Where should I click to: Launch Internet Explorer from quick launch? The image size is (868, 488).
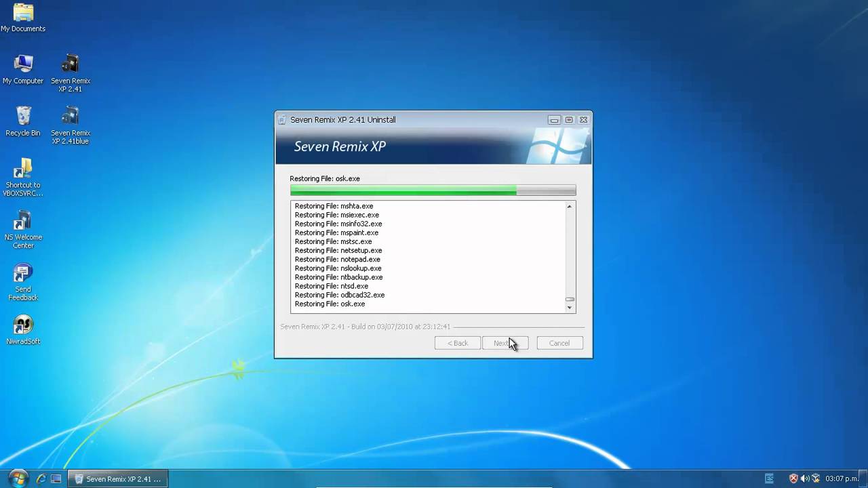tap(41, 479)
